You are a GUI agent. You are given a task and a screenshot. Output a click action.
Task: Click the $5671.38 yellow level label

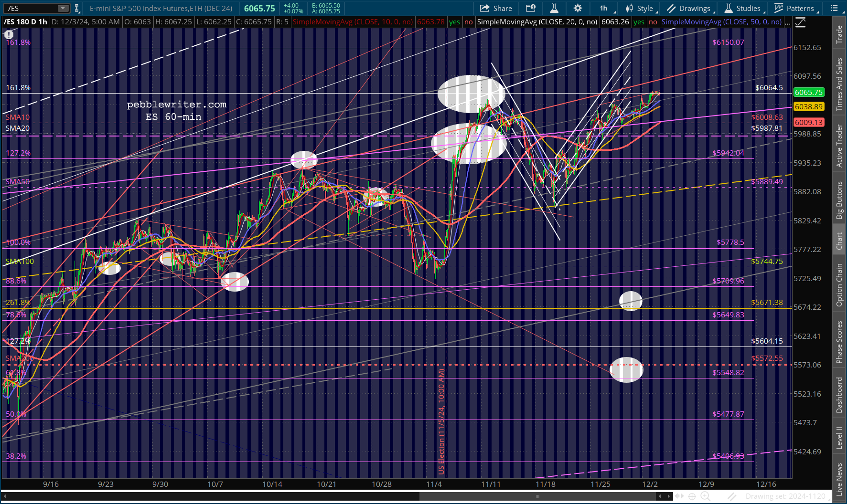pos(767,302)
